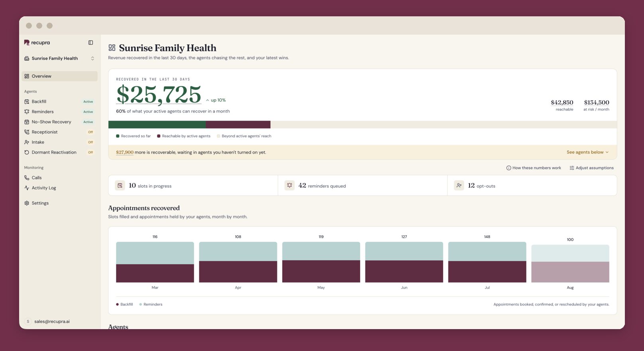The height and width of the screenshot is (351, 644).
Task: Click the opt-outs person icon
Action: tap(459, 185)
